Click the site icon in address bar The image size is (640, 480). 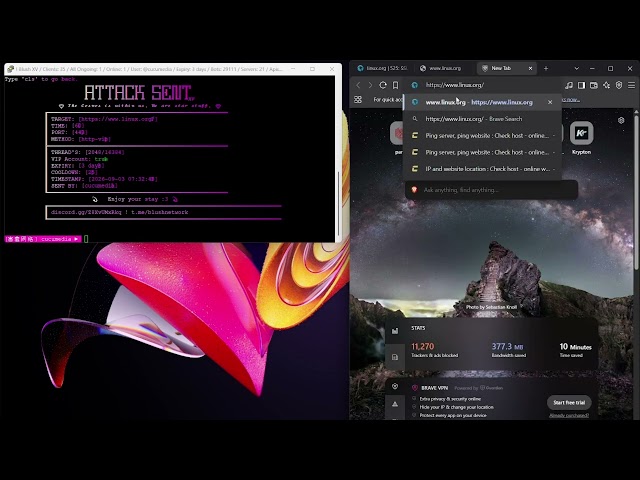tap(415, 85)
